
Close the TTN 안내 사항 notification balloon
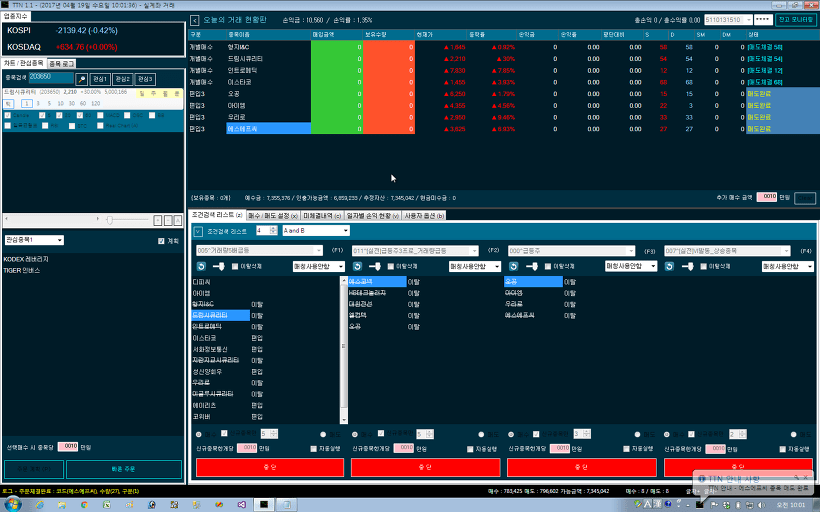[806, 477]
